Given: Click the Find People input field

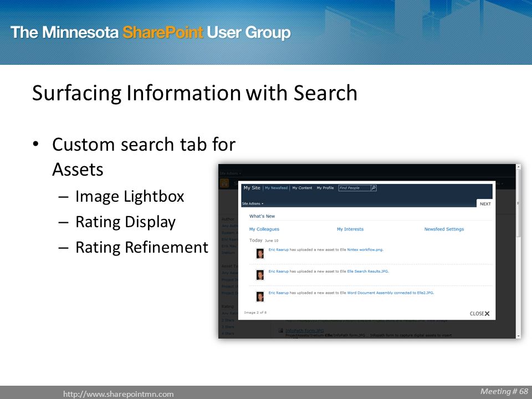Looking at the screenshot, I should click(x=355, y=188).
